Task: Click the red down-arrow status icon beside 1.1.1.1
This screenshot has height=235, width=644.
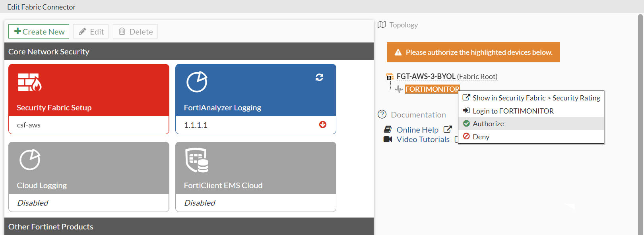Action: click(x=323, y=125)
